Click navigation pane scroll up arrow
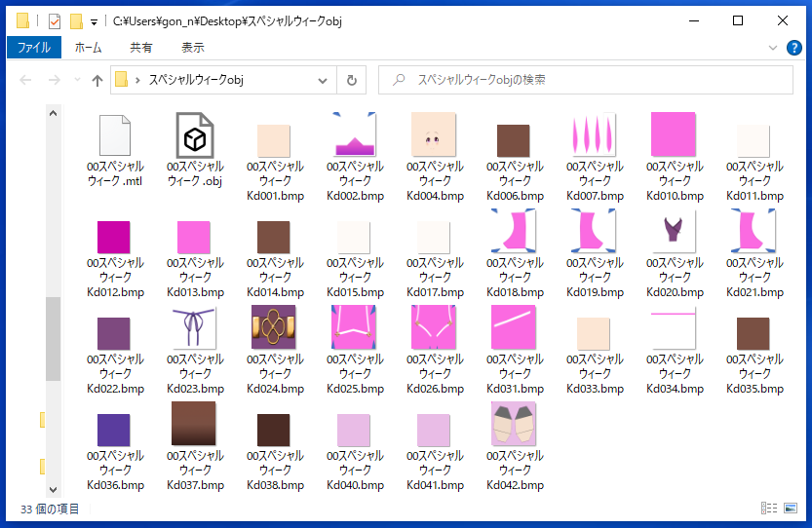The height and width of the screenshot is (528, 812). tap(53, 113)
